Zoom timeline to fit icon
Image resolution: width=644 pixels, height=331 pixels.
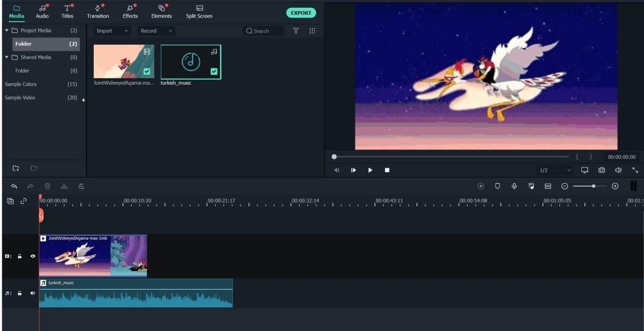click(548, 186)
